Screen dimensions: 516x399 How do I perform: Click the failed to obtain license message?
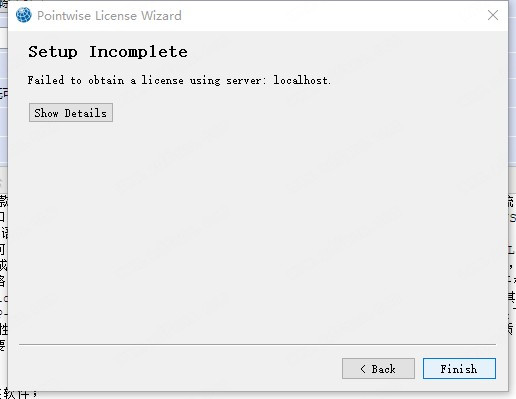pos(179,80)
